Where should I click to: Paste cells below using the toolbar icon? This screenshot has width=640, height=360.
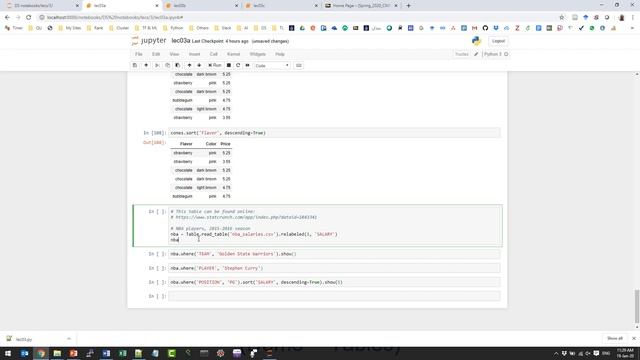tap(178, 65)
